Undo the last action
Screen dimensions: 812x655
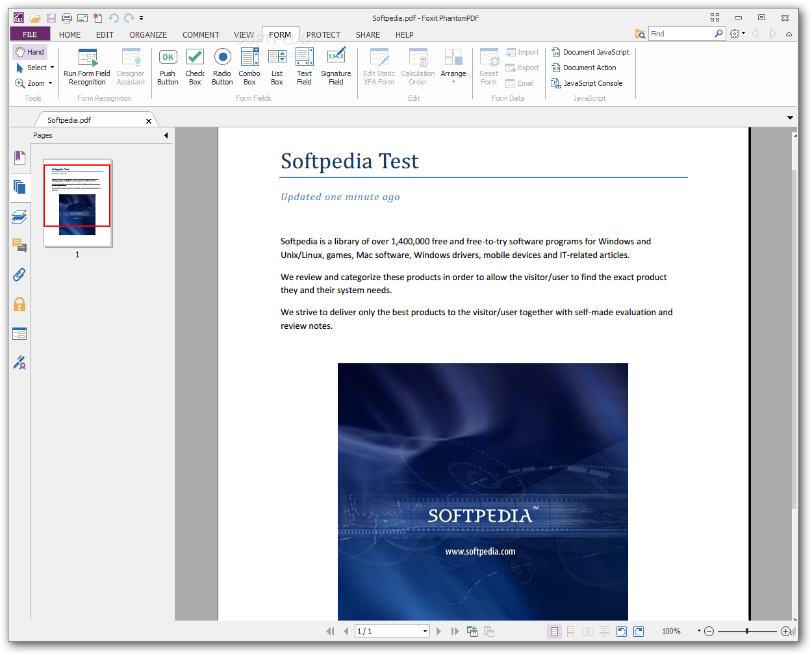click(114, 18)
